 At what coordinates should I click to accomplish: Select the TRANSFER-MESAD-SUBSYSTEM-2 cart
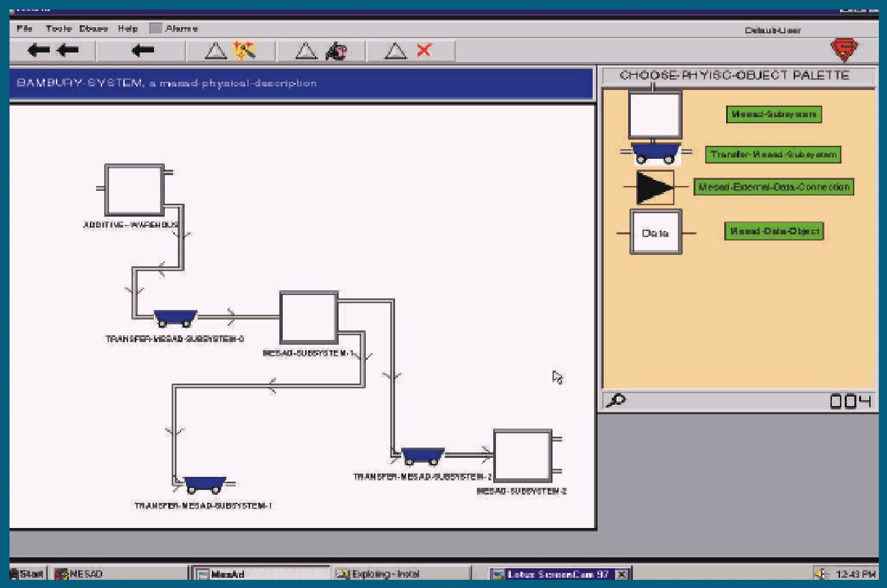coord(422,456)
